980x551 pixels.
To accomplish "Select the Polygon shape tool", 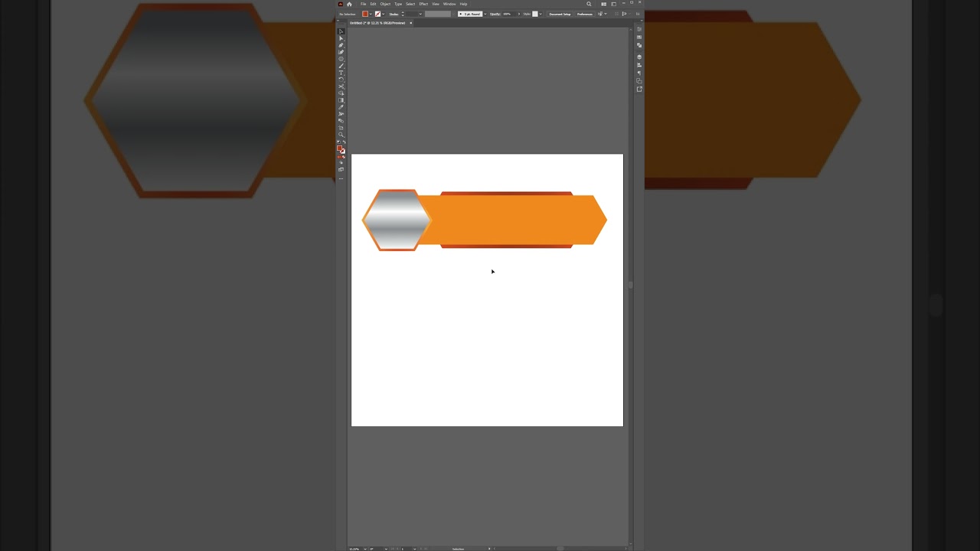I will [341, 59].
